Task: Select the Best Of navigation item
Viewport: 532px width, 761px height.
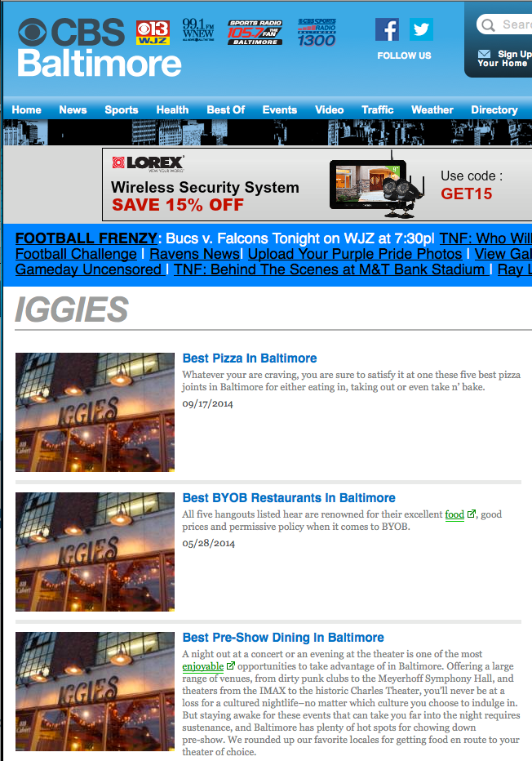Action: 225,109
